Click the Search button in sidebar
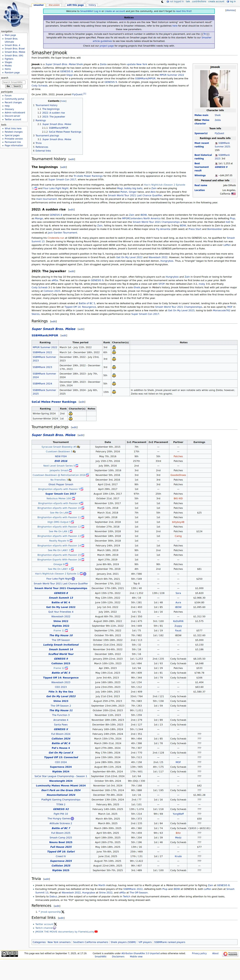The image size is (240, 980). (x=17, y=86)
